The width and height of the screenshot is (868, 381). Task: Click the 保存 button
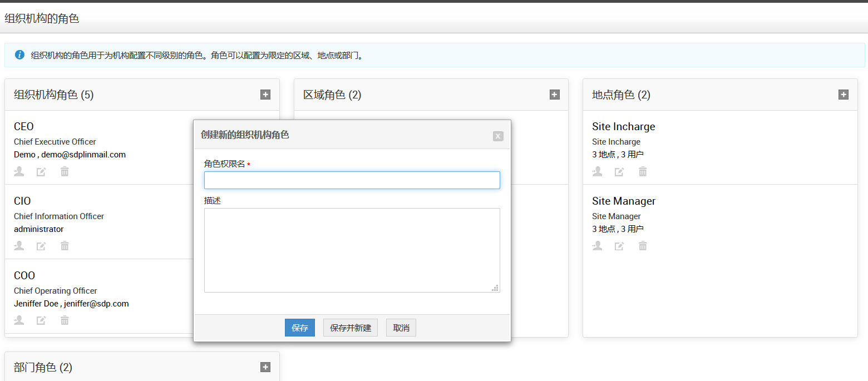coord(300,328)
